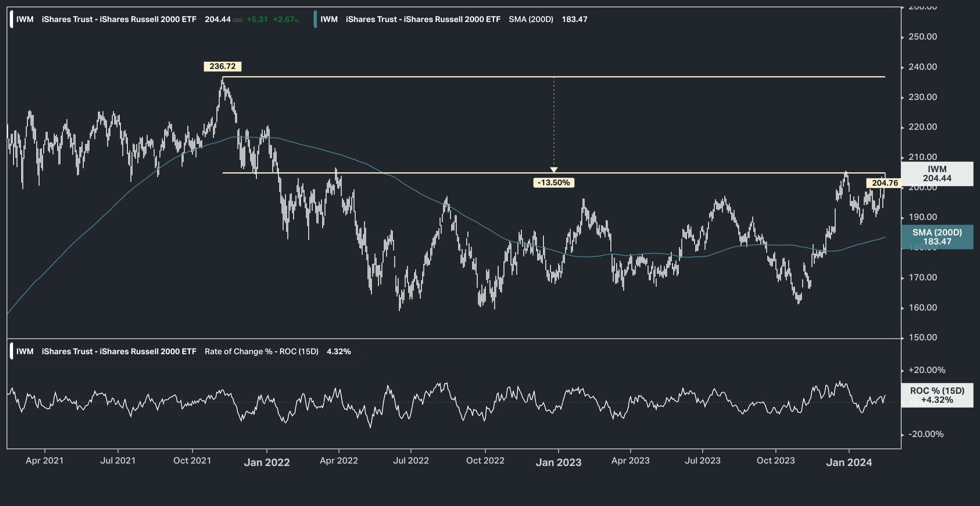Image resolution: width=980 pixels, height=506 pixels.
Task: Click the Apr 2021 date axis label
Action: (45, 461)
